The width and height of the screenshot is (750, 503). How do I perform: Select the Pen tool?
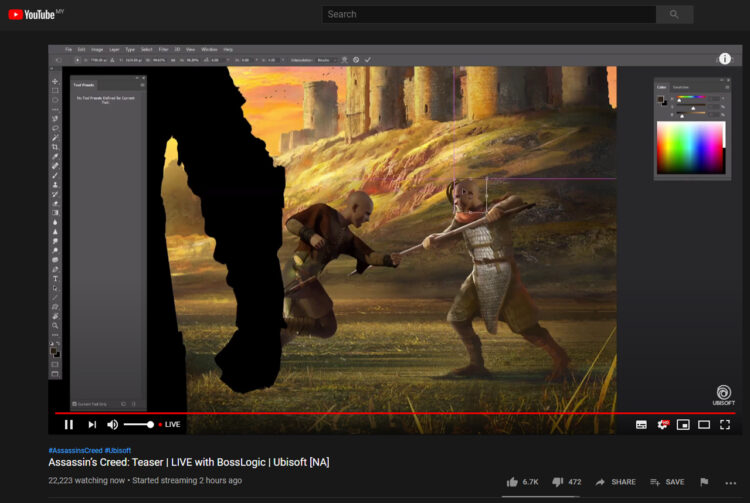(x=55, y=269)
